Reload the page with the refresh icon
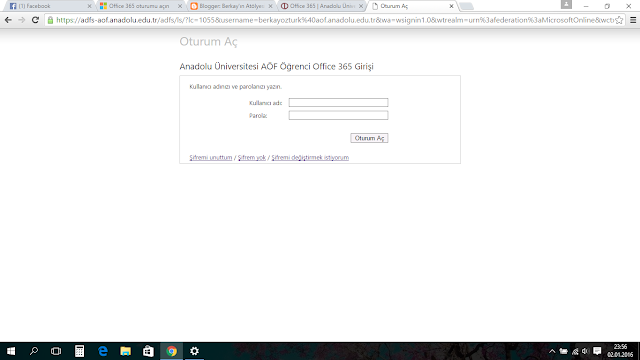640x360 pixels. [x=35, y=20]
